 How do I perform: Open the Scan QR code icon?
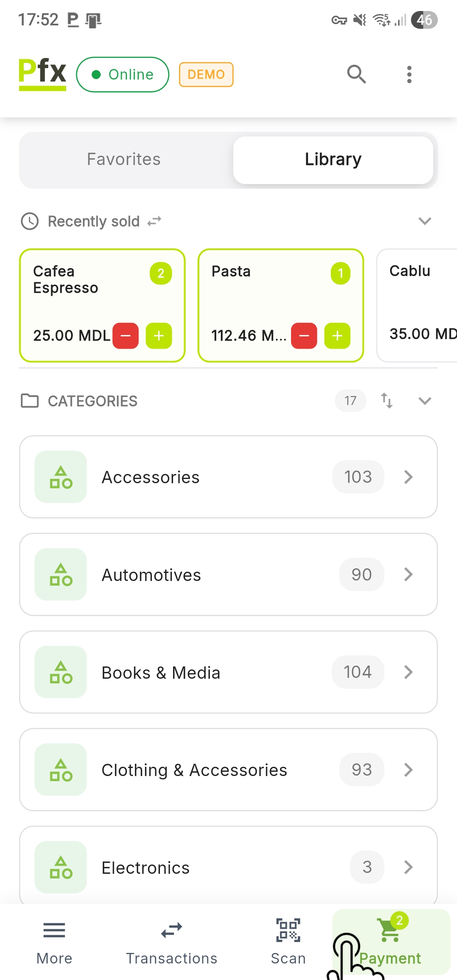(x=288, y=930)
